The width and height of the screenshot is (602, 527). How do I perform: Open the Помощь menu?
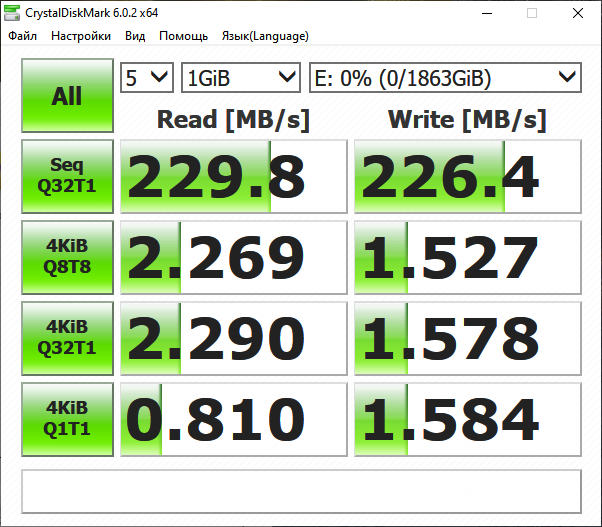[183, 36]
